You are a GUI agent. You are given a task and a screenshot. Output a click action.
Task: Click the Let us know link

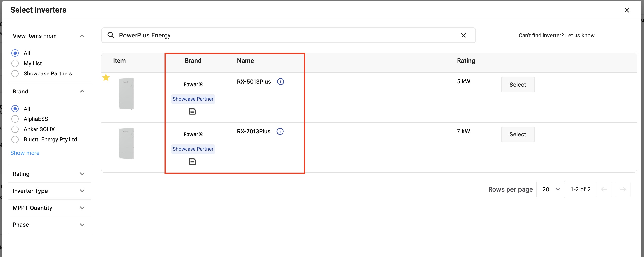[580, 35]
